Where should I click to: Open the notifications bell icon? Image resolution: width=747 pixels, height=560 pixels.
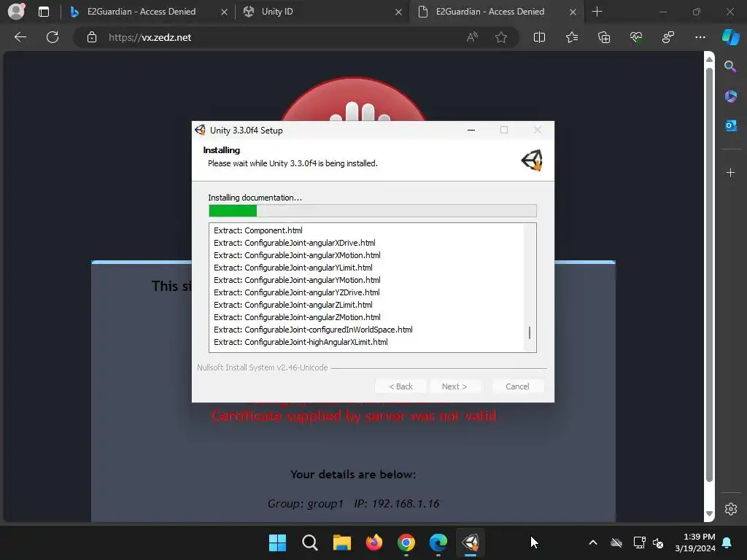727,542
